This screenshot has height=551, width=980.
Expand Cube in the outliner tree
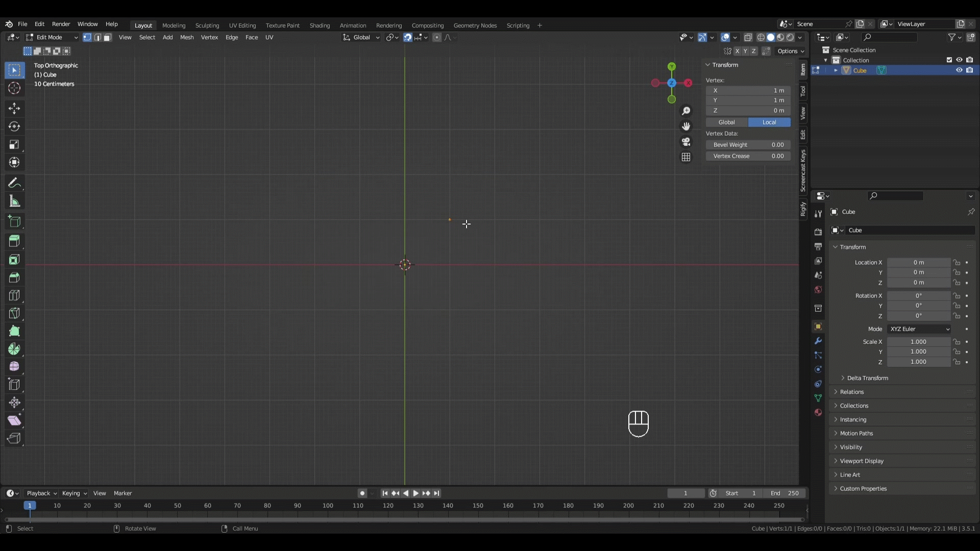(836, 70)
